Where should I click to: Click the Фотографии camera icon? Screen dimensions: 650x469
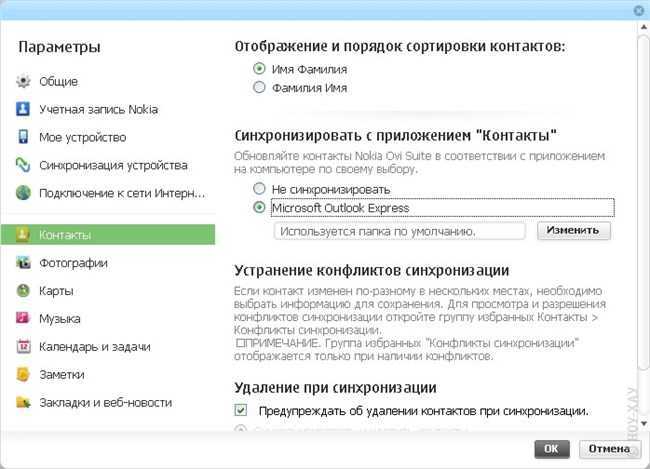click(23, 262)
